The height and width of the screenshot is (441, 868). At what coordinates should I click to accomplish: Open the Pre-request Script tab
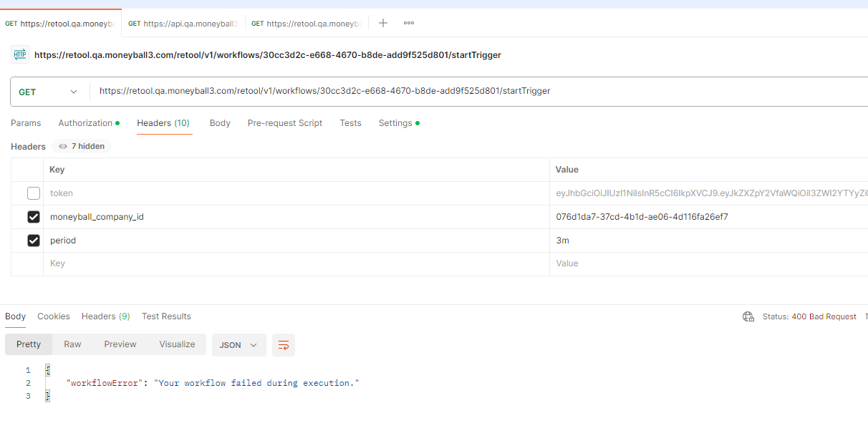click(285, 123)
